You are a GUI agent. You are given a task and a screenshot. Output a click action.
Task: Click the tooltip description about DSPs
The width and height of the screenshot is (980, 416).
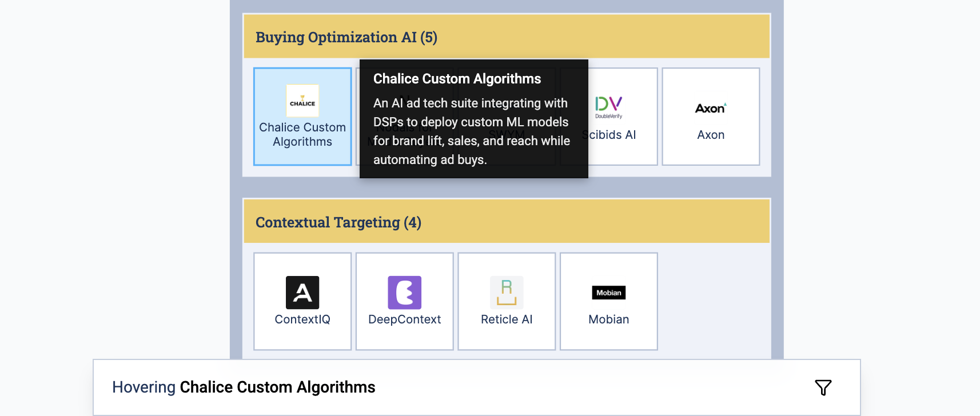click(x=472, y=131)
